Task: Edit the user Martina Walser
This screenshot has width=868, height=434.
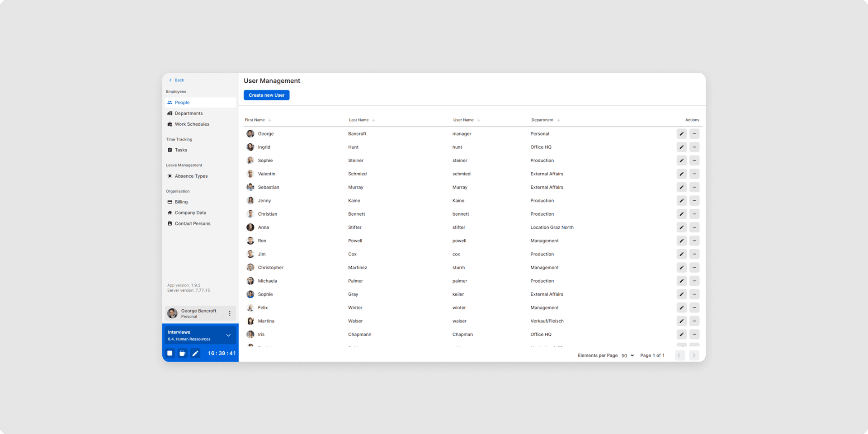Action: coord(681,321)
